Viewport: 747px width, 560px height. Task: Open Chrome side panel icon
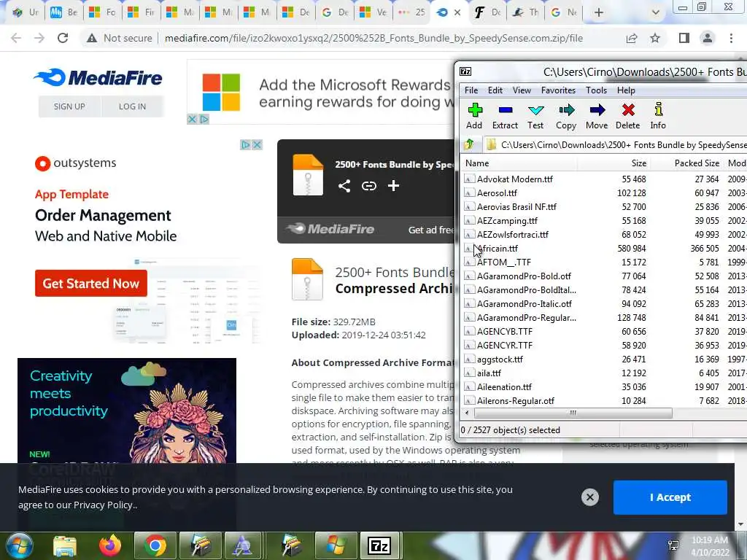coord(684,38)
